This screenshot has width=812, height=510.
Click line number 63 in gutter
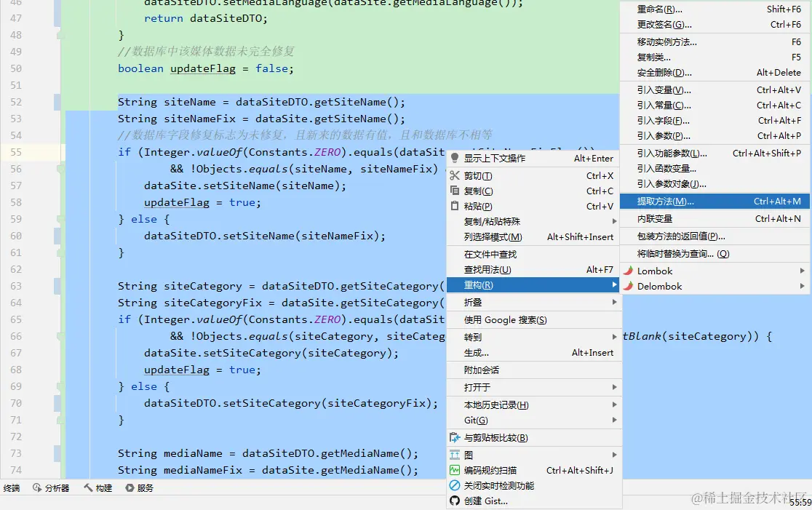[x=16, y=286]
